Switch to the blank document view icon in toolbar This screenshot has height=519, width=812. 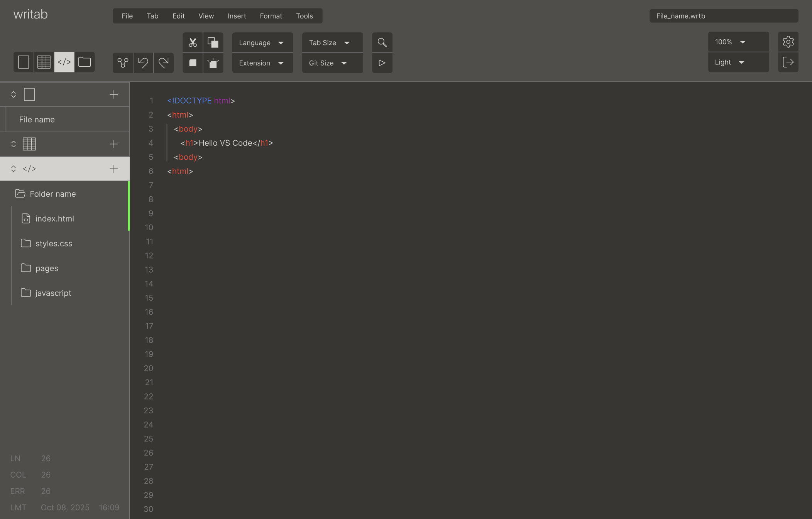click(24, 62)
